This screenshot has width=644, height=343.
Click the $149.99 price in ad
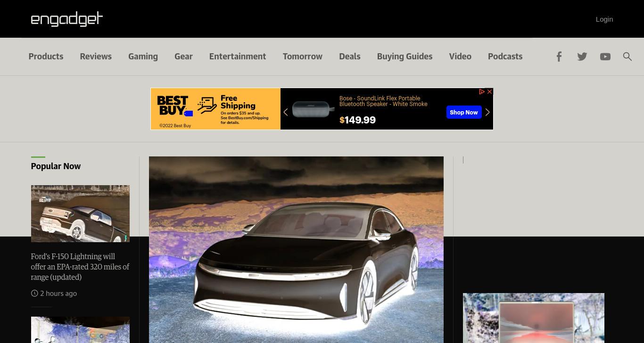click(x=357, y=120)
